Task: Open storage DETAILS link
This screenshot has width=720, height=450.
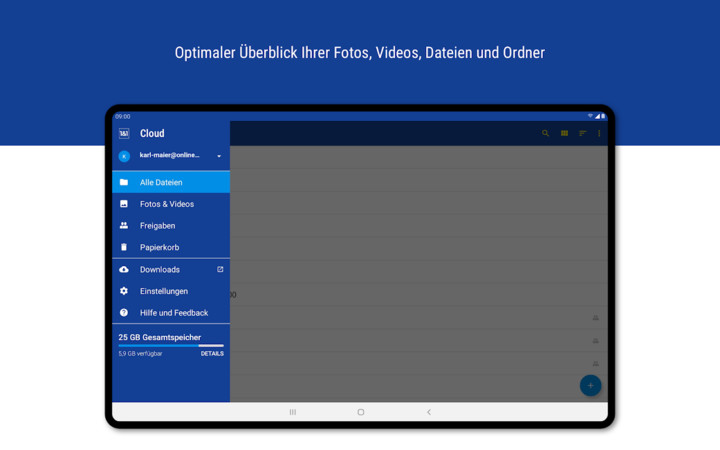Action: pos(212,354)
